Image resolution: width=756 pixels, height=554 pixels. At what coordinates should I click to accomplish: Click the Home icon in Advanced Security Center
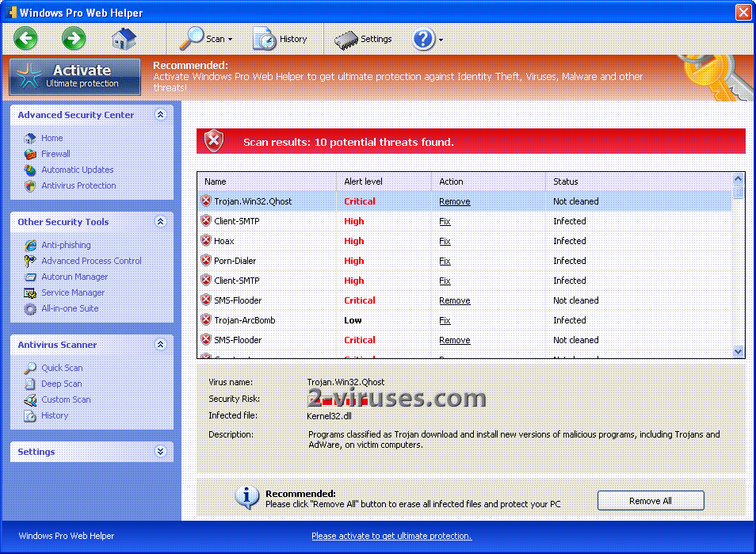coord(30,139)
